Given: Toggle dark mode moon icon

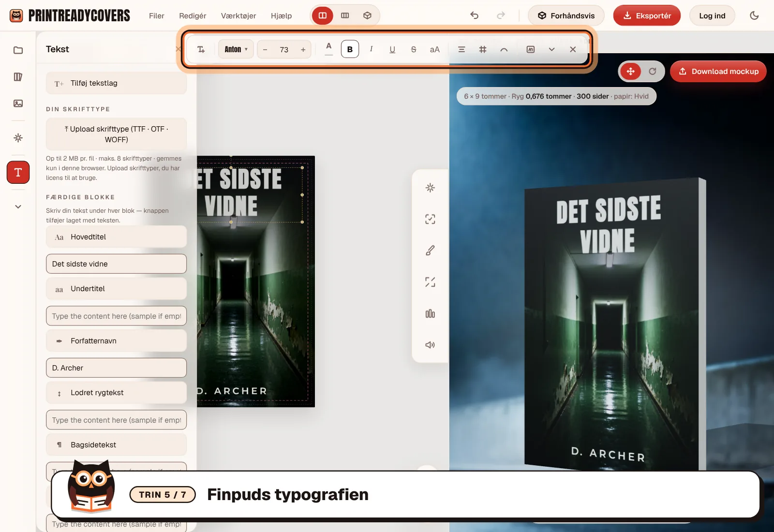Looking at the screenshot, I should click(x=754, y=15).
